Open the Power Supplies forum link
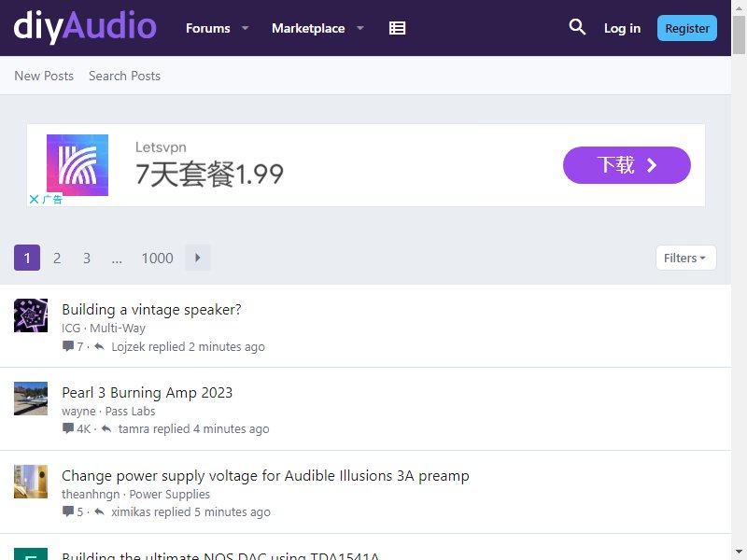The height and width of the screenshot is (560, 747). tap(170, 495)
